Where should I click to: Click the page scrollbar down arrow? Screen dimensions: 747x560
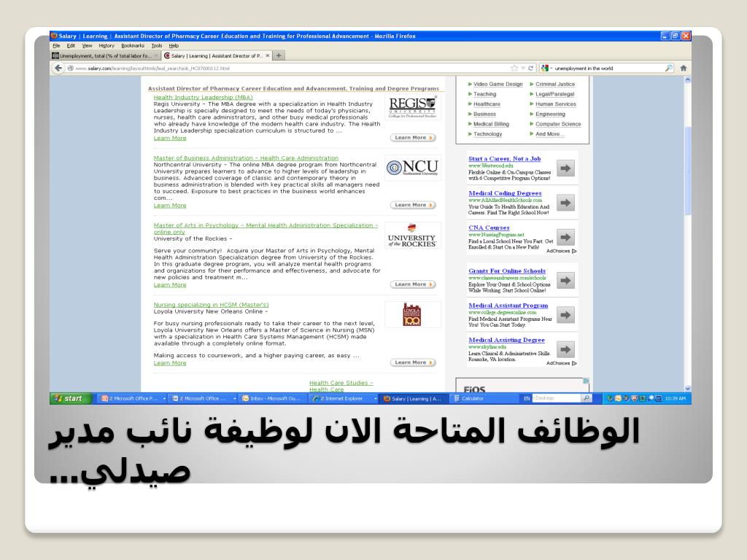point(687,389)
